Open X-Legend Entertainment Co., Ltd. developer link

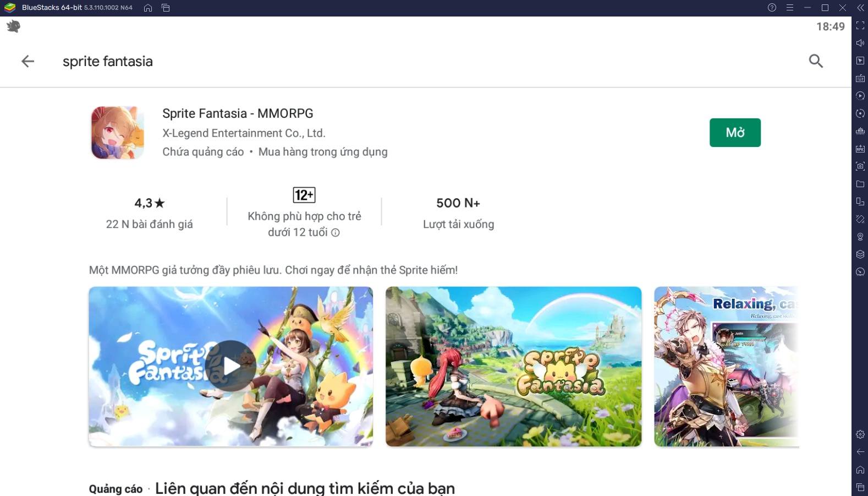(244, 133)
